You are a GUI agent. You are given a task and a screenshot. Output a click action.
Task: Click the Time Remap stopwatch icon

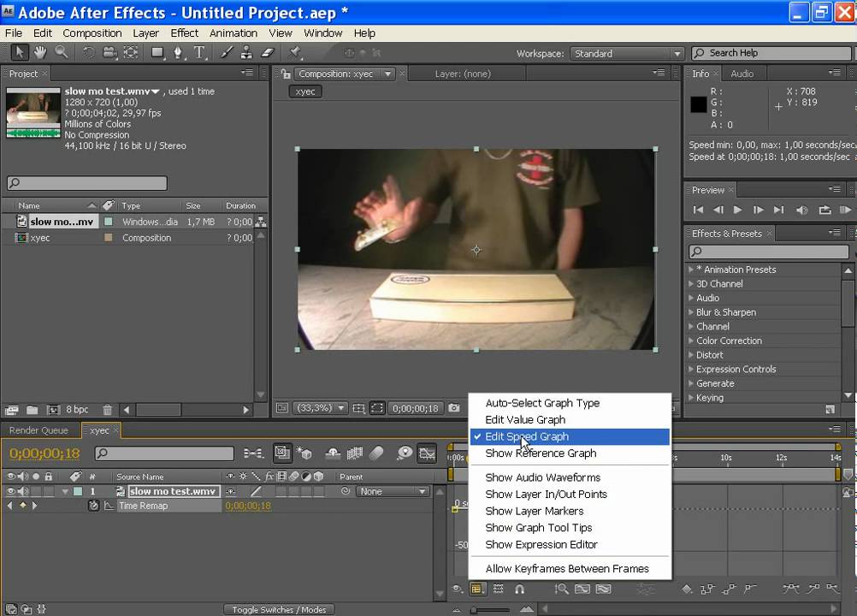pyautogui.click(x=93, y=506)
